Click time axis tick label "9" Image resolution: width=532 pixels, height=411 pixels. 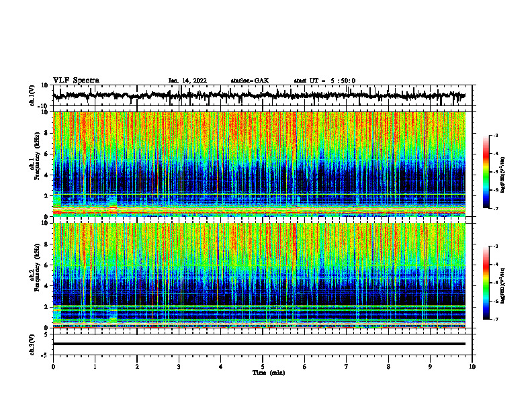(430, 367)
